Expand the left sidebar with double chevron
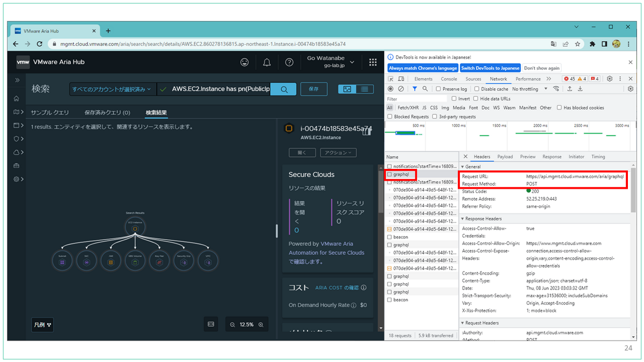 [x=17, y=80]
